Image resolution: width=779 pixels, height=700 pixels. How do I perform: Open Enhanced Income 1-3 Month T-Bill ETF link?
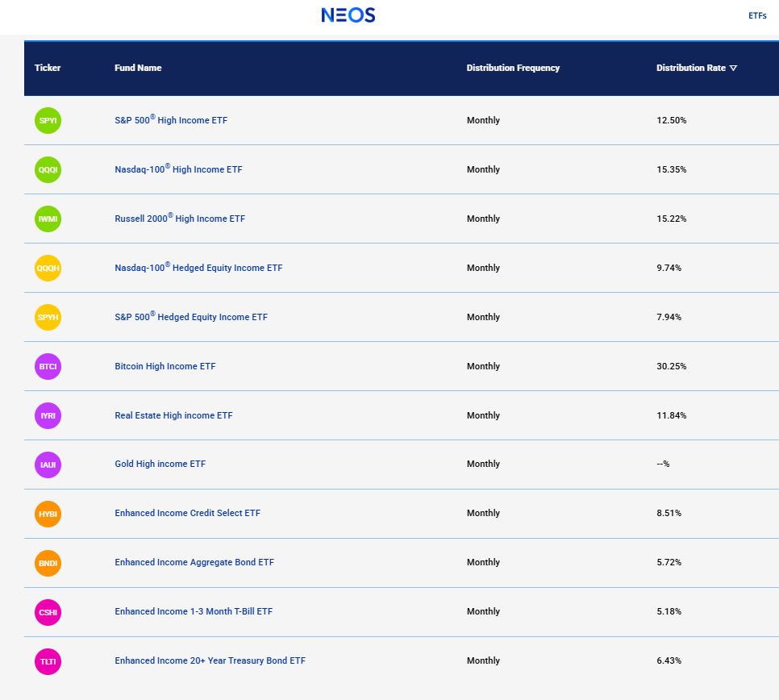194,611
